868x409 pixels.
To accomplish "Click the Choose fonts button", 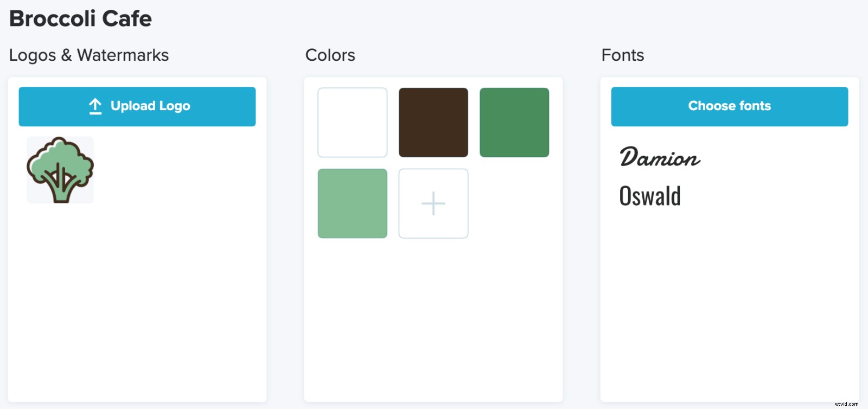I will 729,106.
